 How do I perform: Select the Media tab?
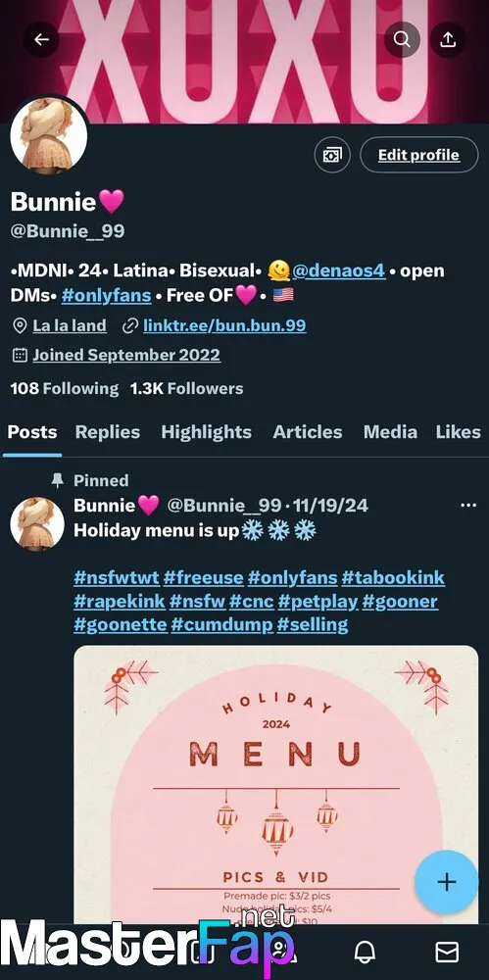coord(390,432)
